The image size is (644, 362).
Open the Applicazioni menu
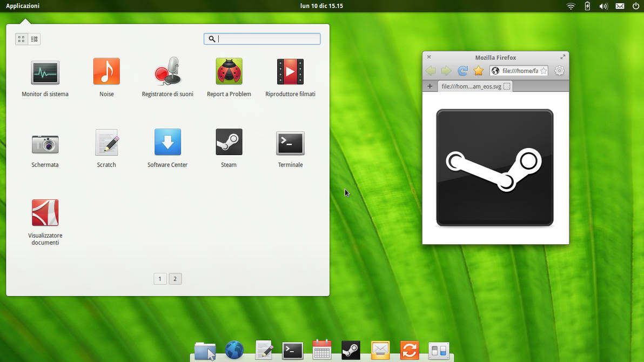pyautogui.click(x=22, y=6)
